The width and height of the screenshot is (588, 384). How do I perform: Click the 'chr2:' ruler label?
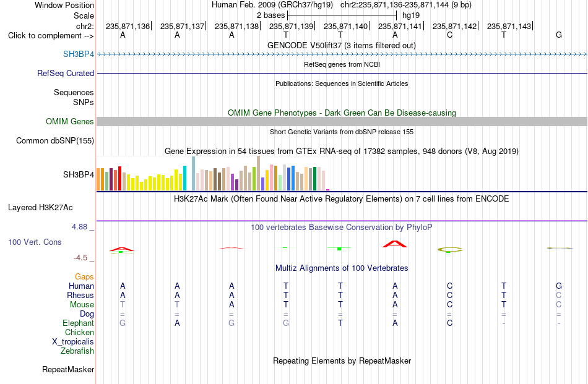coord(85,26)
